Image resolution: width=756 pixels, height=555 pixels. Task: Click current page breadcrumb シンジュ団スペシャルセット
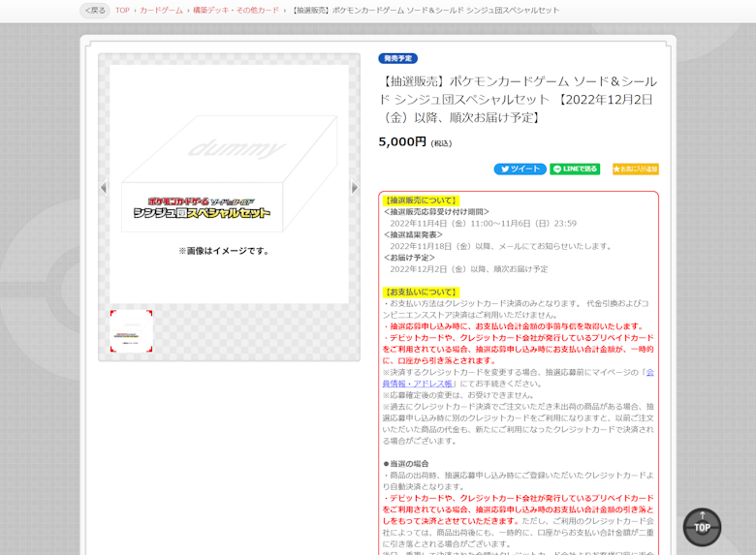425,10
